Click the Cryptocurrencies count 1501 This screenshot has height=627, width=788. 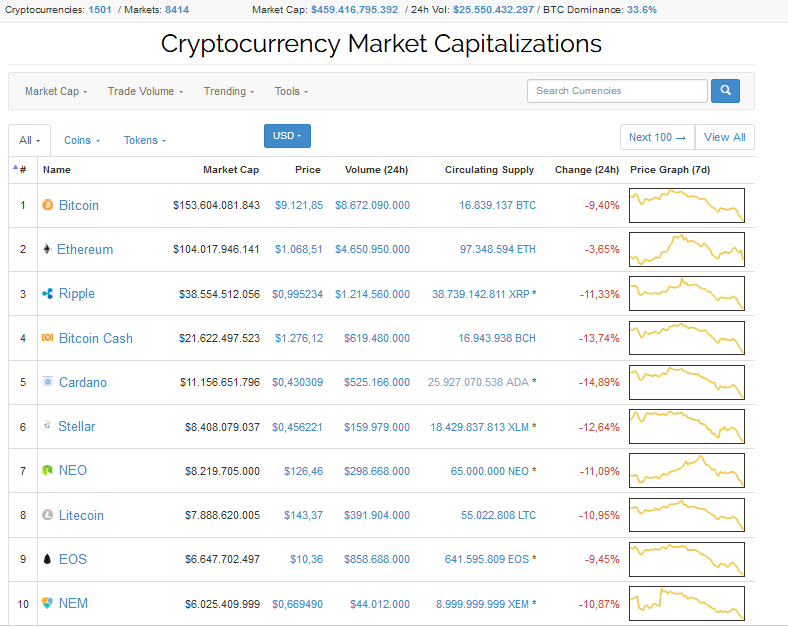[x=100, y=10]
